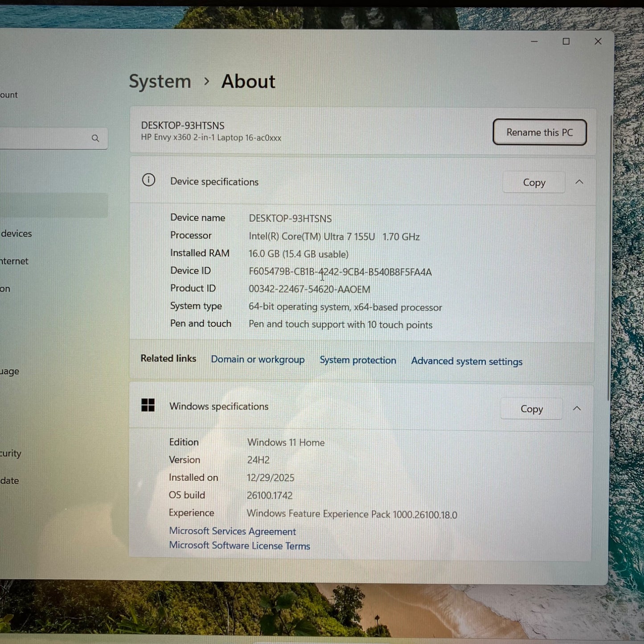Image resolution: width=644 pixels, height=644 pixels.
Task: Maximize the Settings window
Action: [566, 41]
